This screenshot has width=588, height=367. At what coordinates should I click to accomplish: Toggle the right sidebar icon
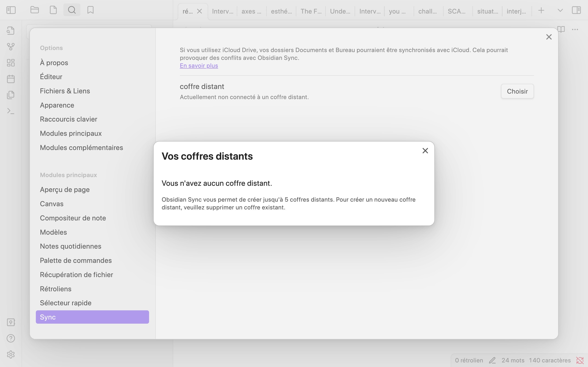point(576,10)
